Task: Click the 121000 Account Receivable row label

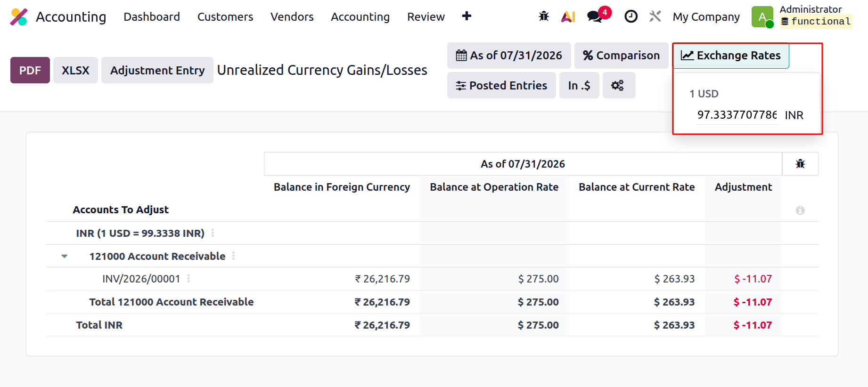Action: [x=157, y=256]
